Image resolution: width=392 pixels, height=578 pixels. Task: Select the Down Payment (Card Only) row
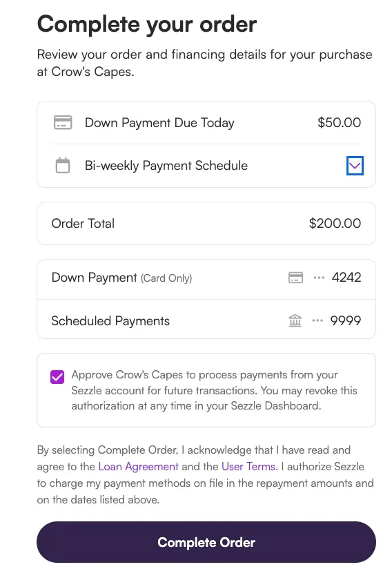click(x=206, y=278)
